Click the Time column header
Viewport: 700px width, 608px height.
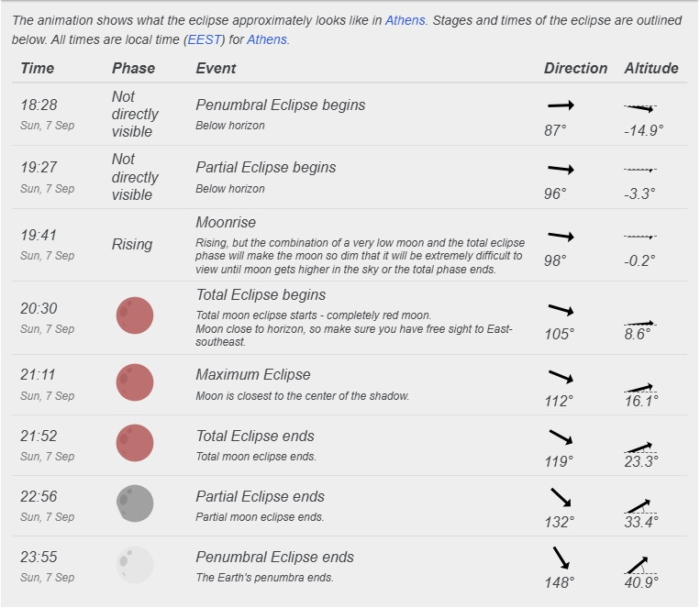(38, 68)
